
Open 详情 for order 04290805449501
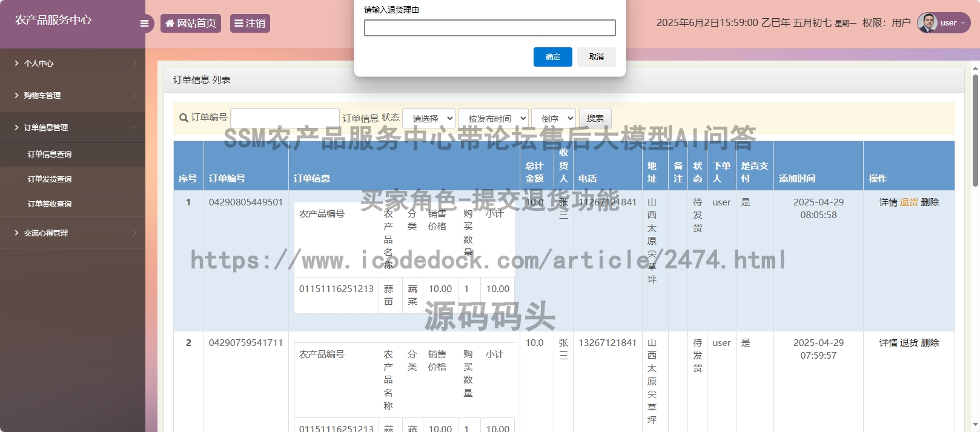tap(888, 202)
